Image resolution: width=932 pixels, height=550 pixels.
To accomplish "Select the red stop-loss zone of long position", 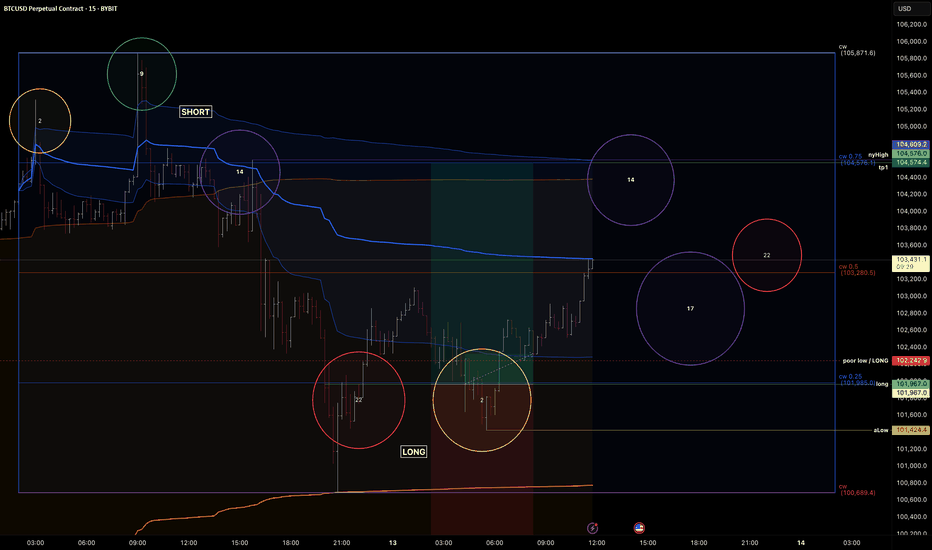I will tap(481, 459).
